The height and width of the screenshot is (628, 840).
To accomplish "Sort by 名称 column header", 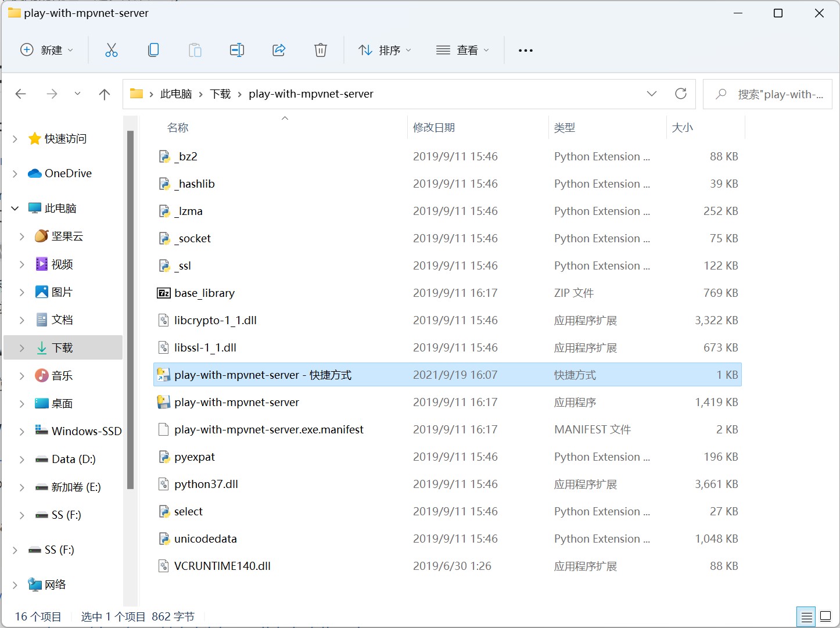I will tap(178, 128).
